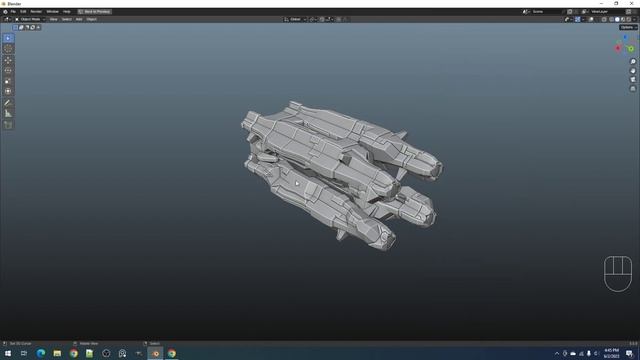Open the viewport Add menu
Viewport: 640px width, 360px height.
[79, 19]
